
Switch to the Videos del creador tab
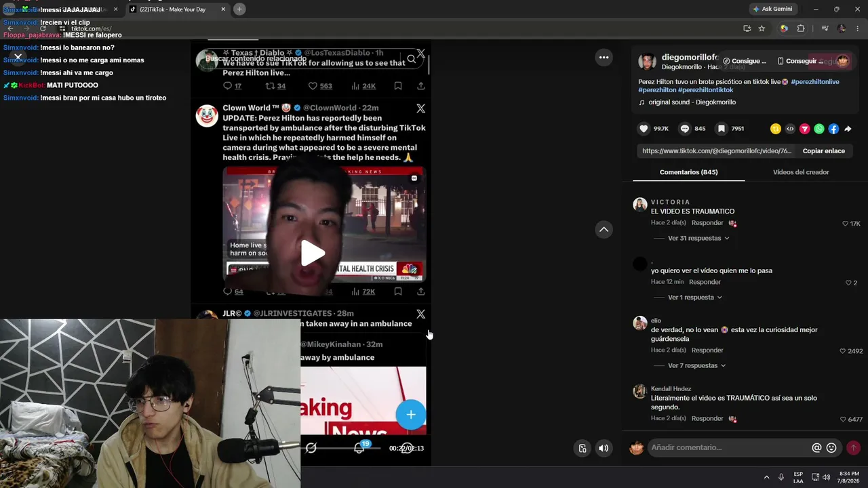(x=801, y=172)
